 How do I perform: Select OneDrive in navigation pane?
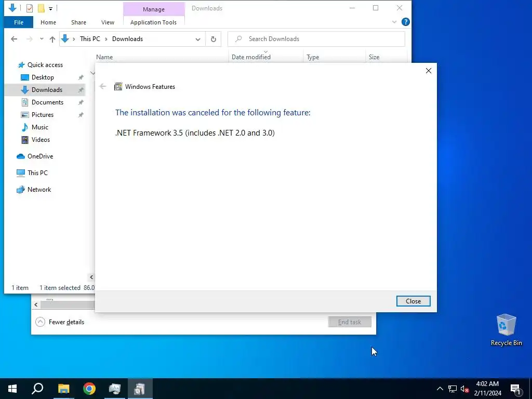point(40,156)
